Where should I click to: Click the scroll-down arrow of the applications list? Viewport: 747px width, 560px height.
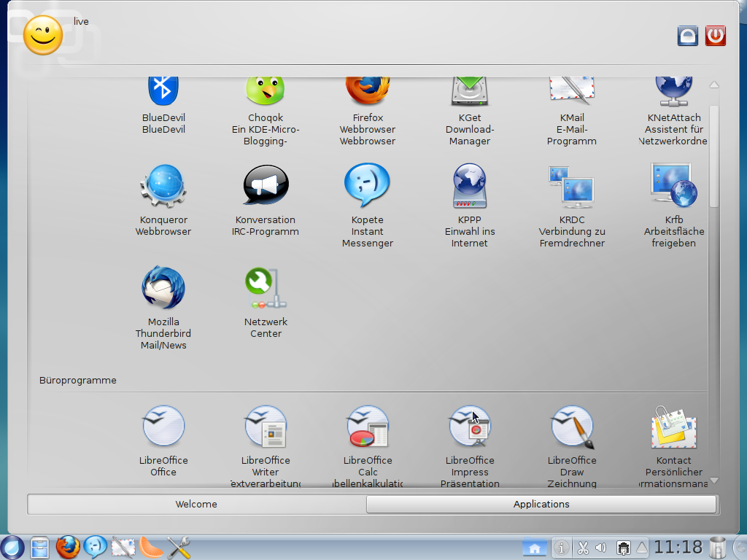point(714,481)
